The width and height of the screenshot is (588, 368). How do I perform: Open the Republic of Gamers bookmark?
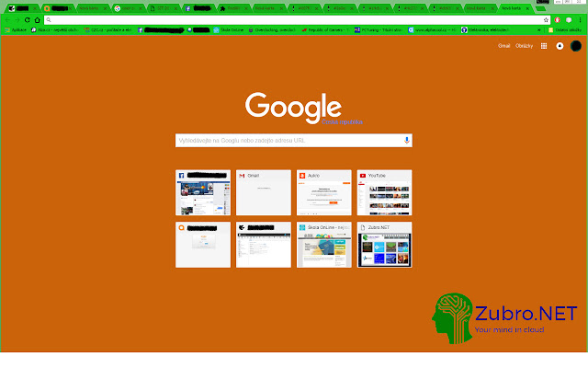coord(325,30)
